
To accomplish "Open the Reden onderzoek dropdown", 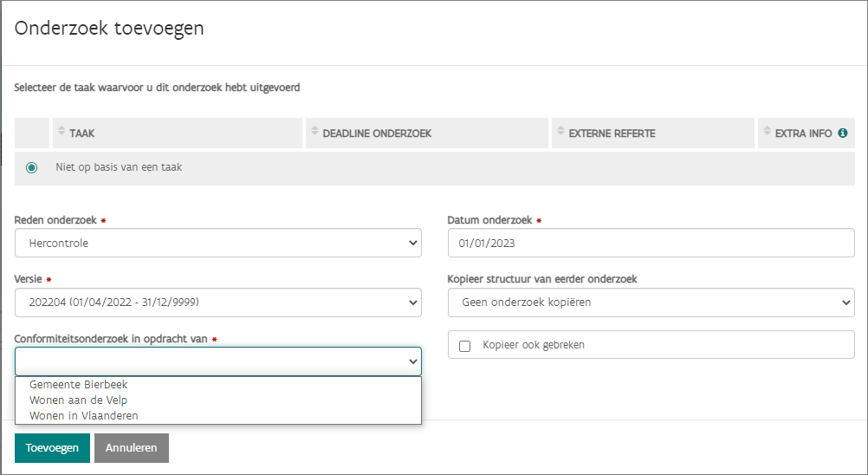I will point(217,244).
